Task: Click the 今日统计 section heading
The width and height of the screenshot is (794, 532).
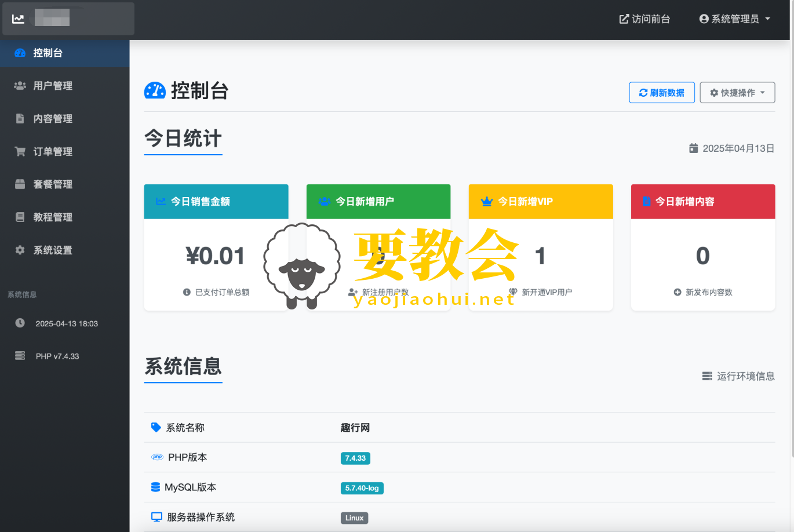Action: pos(183,139)
